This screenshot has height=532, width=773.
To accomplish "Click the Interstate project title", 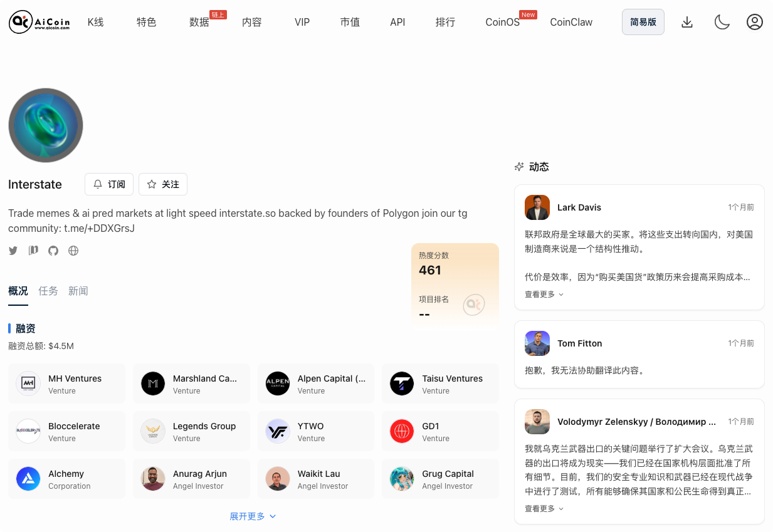I will pyautogui.click(x=35, y=184).
